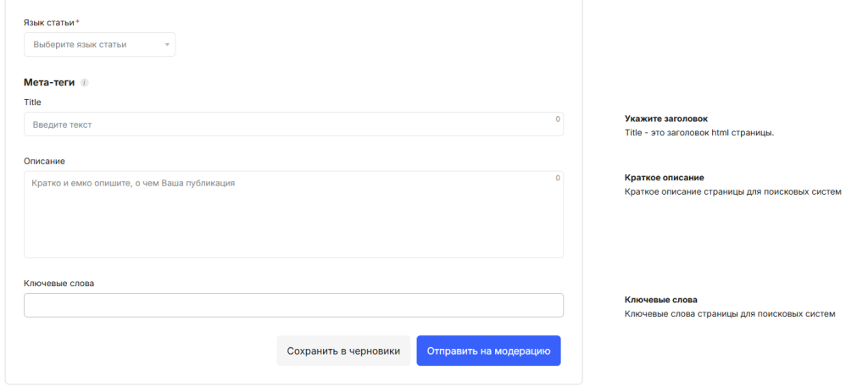Focus the Title field with Введите текст placeholder

pos(288,124)
